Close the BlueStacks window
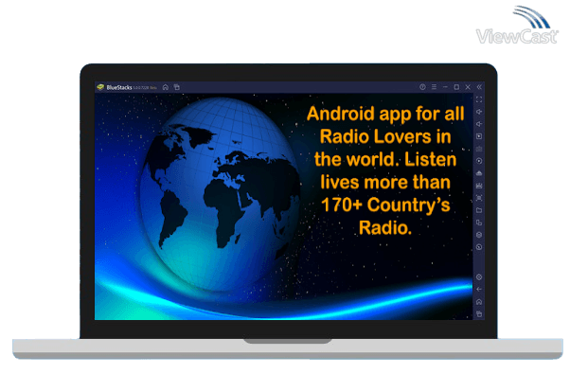Image resolution: width=570 pixels, height=392 pixels. [x=468, y=87]
